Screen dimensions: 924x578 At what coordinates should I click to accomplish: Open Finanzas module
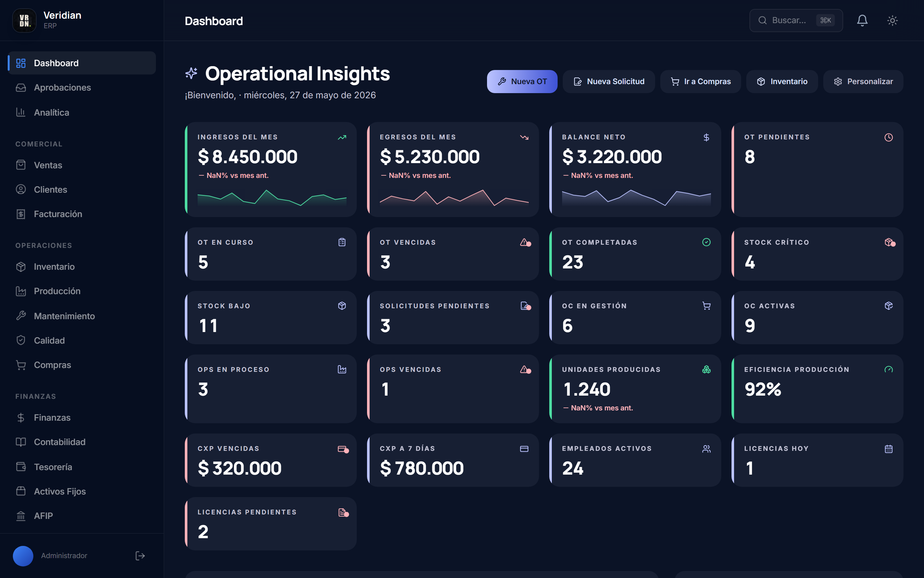[82, 417]
